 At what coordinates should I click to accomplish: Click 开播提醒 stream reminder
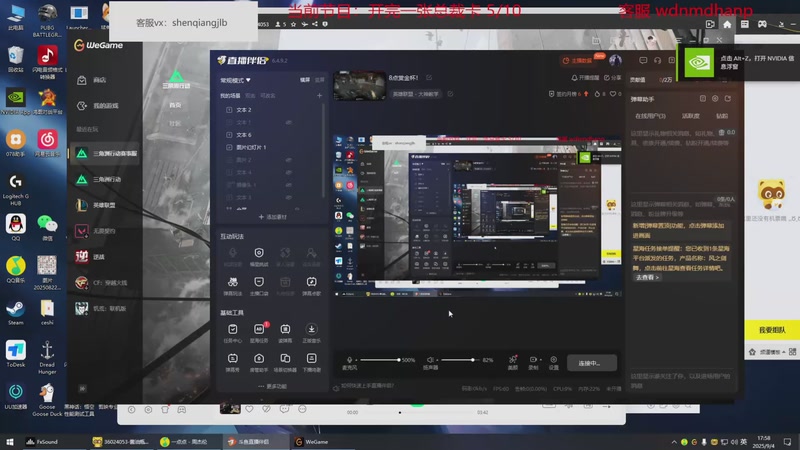coord(585,78)
